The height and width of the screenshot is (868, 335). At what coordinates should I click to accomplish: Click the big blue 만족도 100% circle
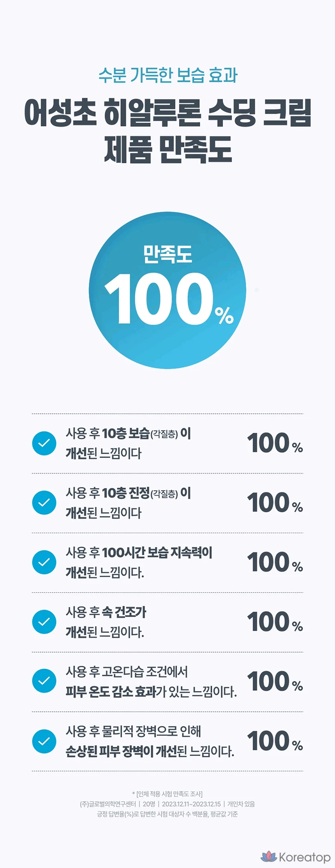point(167,290)
